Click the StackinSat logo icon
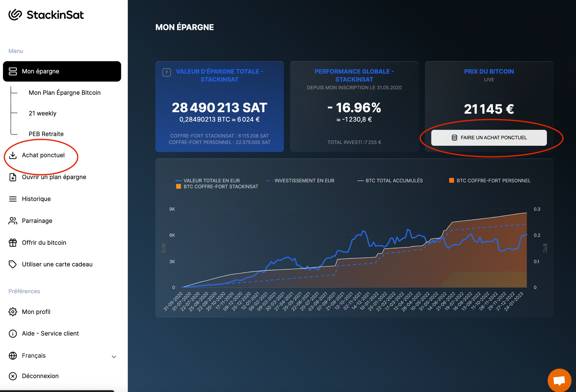The image size is (576, 392). tap(15, 15)
